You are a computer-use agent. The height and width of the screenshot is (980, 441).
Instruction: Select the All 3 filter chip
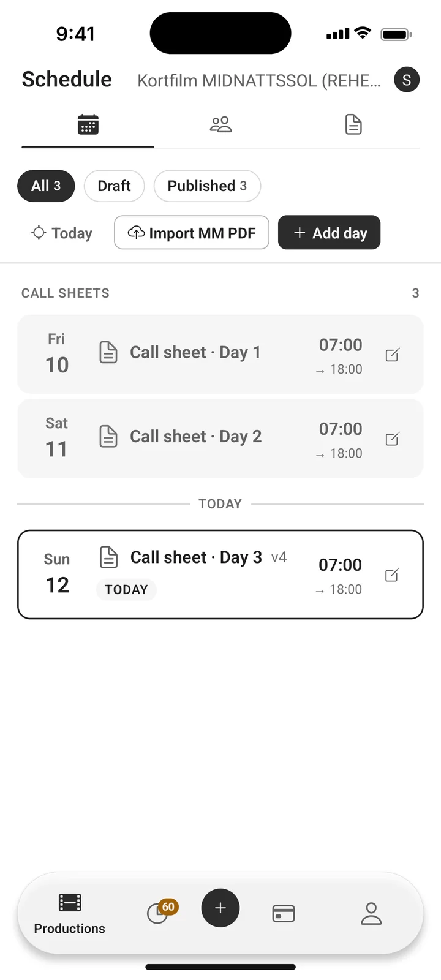pyautogui.click(x=46, y=186)
